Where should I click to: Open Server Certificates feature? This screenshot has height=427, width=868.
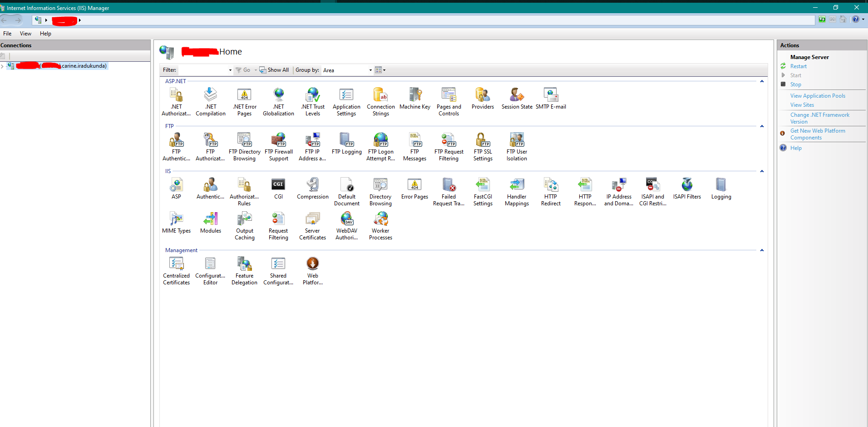313,226
